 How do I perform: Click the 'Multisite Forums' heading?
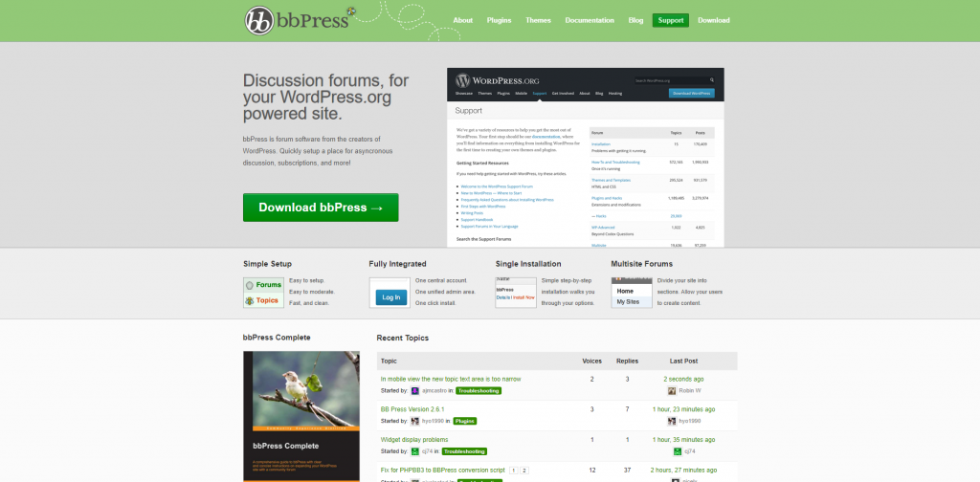click(642, 264)
